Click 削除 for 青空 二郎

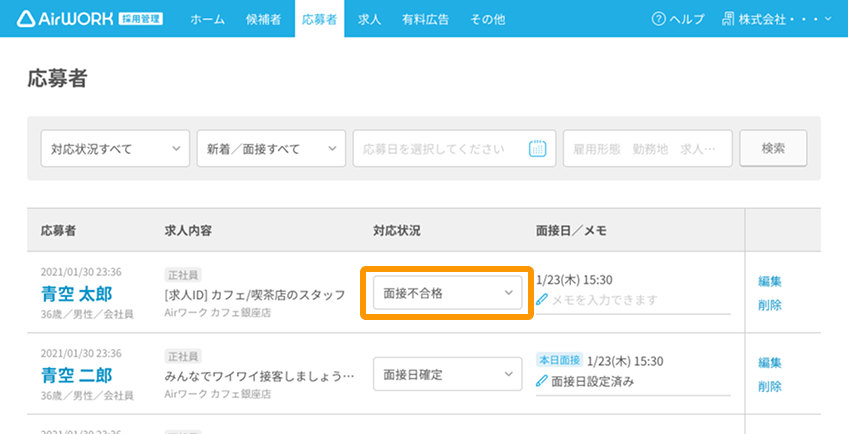point(770,386)
